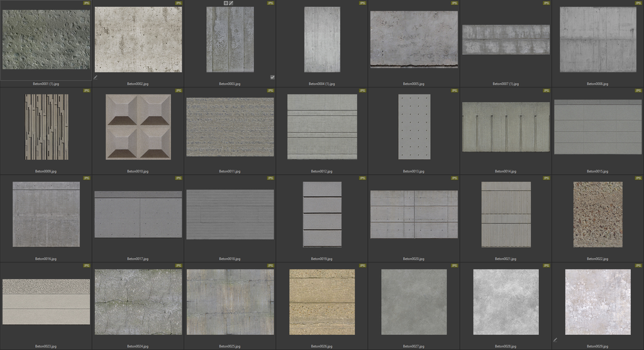The height and width of the screenshot is (350, 644).
Task: Click the pencil edit icon beside Beton0029
Action: [555, 340]
